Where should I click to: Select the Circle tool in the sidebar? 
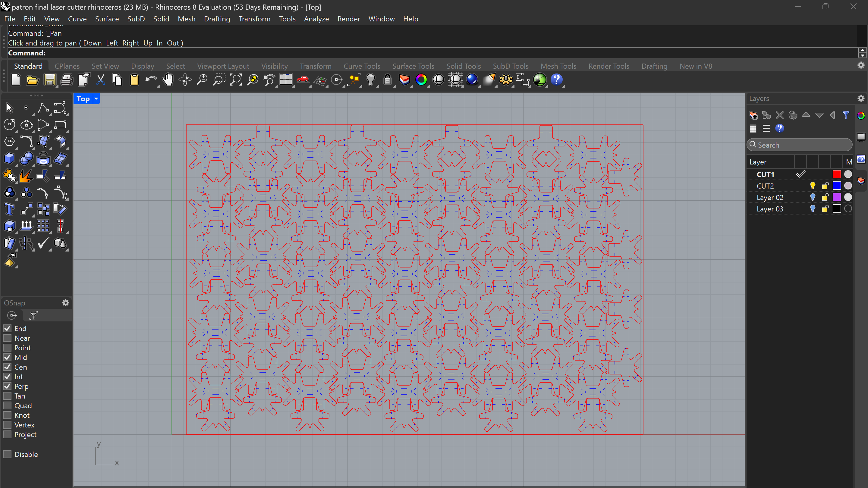[x=9, y=125]
